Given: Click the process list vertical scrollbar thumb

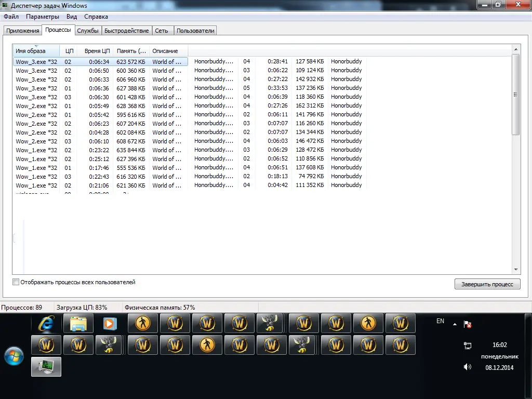Looking at the screenshot, I should 515,95.
